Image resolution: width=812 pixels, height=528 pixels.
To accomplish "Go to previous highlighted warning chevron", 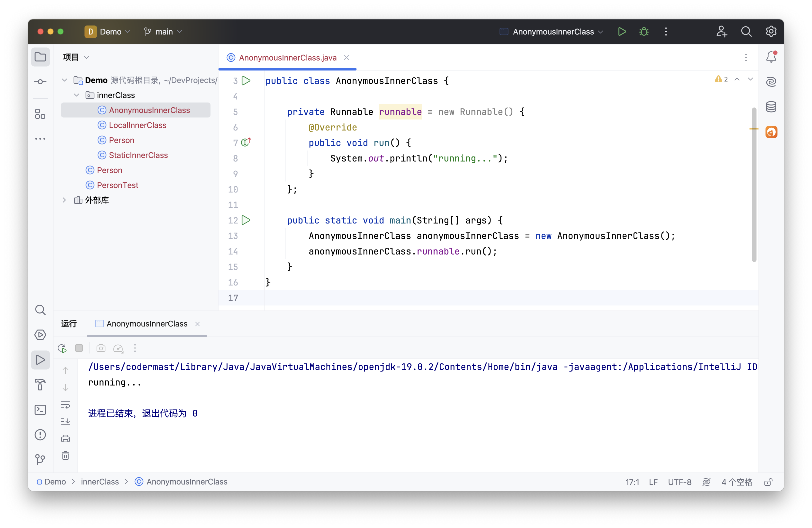I will 737,79.
